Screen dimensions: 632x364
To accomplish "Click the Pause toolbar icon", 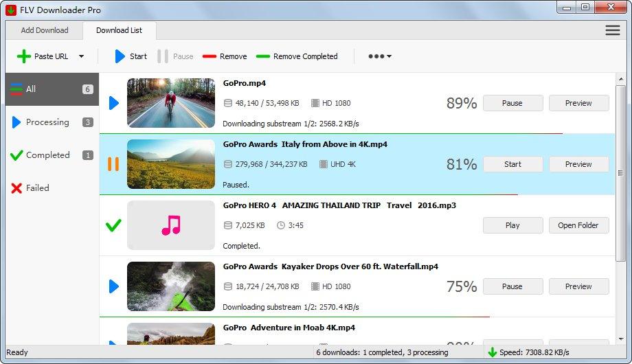I will click(163, 56).
